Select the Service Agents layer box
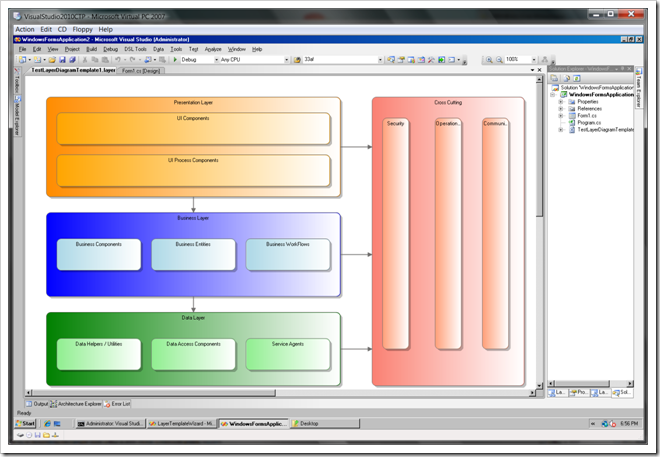The width and height of the screenshot is (660, 457). click(x=288, y=354)
